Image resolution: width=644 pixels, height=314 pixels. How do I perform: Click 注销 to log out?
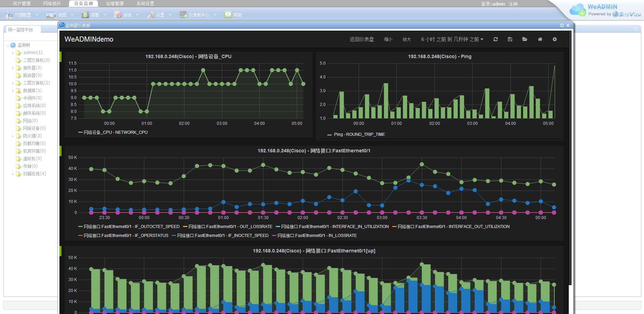[x=513, y=4]
